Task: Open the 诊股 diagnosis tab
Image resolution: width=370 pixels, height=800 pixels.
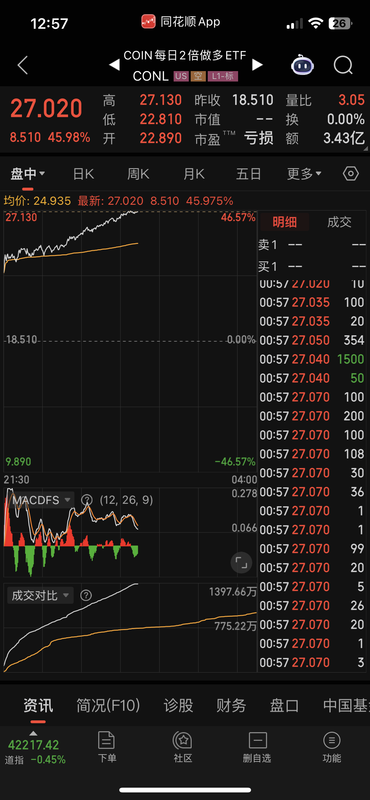Action: [x=178, y=706]
